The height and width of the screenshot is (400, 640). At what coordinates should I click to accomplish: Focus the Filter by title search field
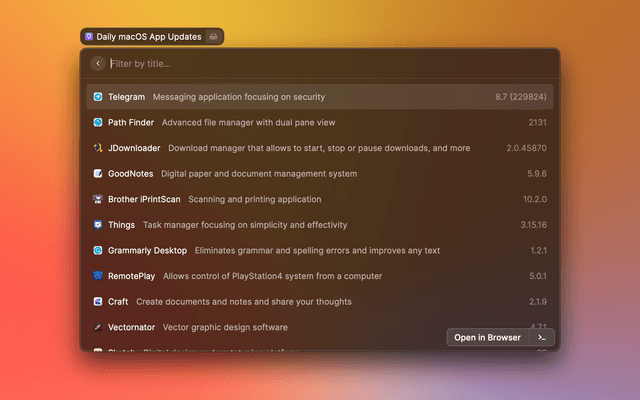[x=300, y=64]
